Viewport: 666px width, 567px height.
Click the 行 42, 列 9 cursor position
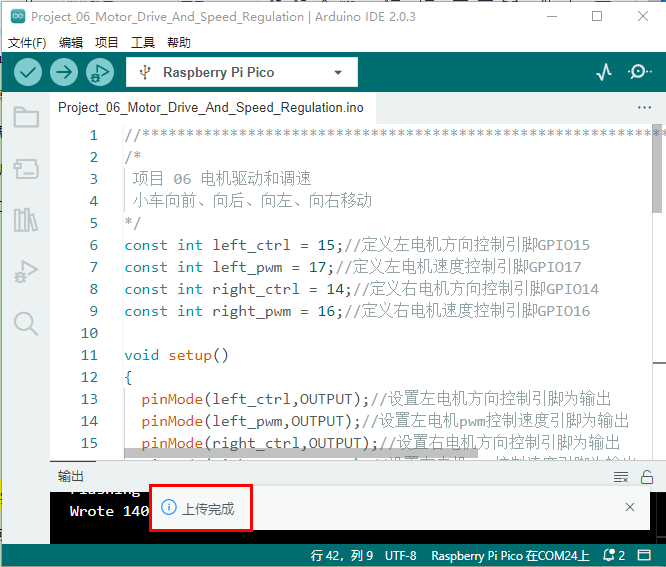(x=342, y=556)
